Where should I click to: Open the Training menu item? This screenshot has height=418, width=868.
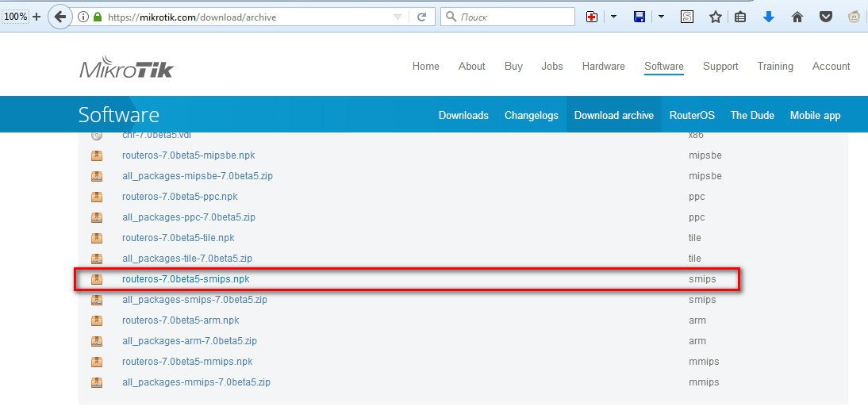tap(775, 67)
